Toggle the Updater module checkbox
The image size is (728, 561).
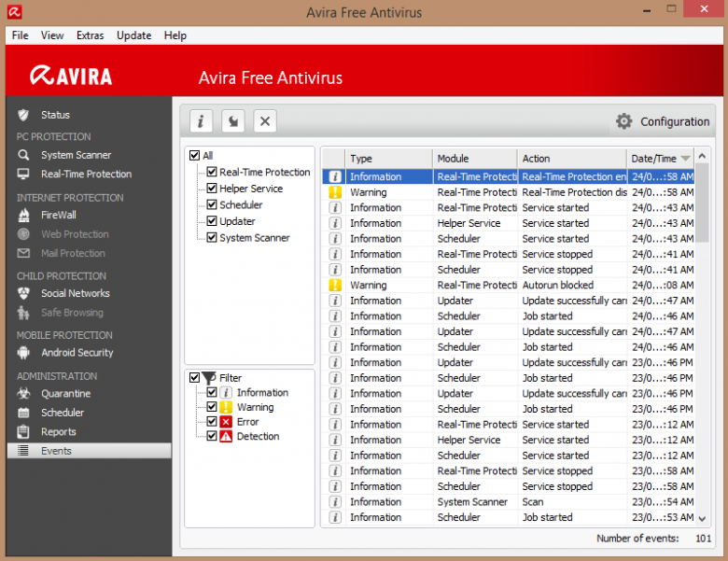click(212, 221)
